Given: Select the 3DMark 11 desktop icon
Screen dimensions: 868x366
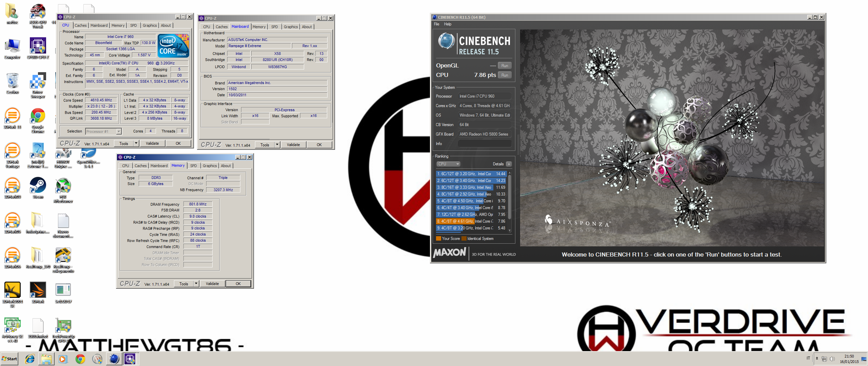Looking at the screenshot, I should pyautogui.click(x=12, y=118).
